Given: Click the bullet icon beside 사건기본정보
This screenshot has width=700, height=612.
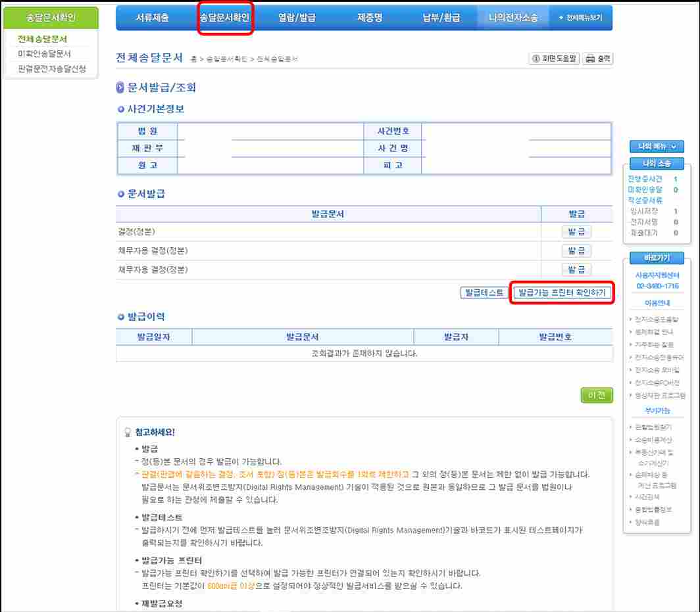Looking at the screenshot, I should pyautogui.click(x=122, y=109).
